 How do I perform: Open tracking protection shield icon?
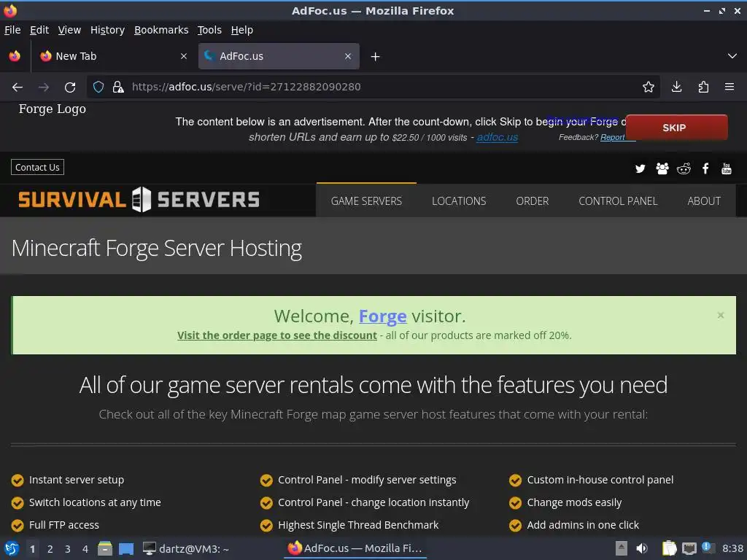tap(98, 87)
